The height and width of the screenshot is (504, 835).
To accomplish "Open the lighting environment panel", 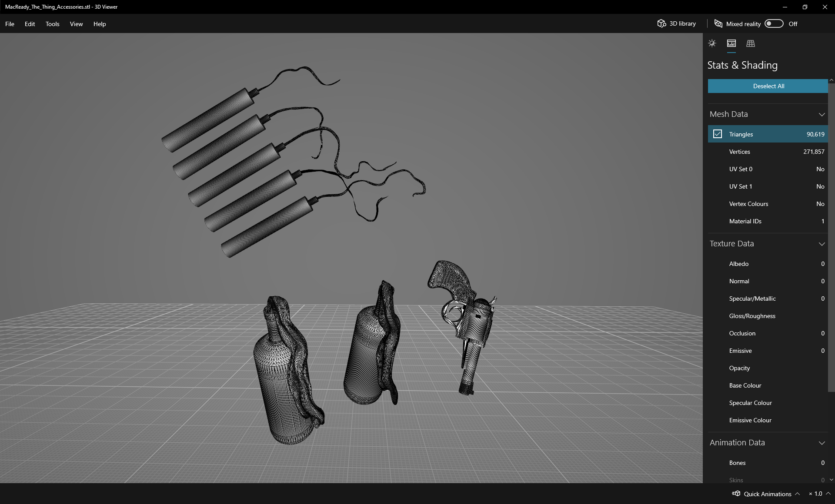I will tap(712, 43).
